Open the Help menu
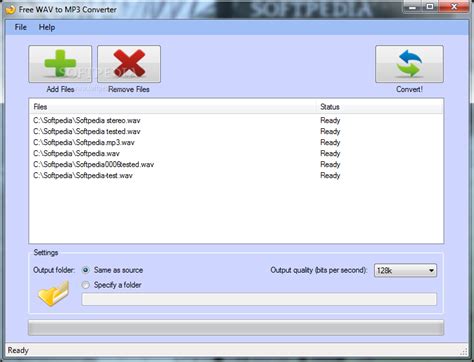Image resolution: width=474 pixels, height=362 pixels. (x=47, y=27)
